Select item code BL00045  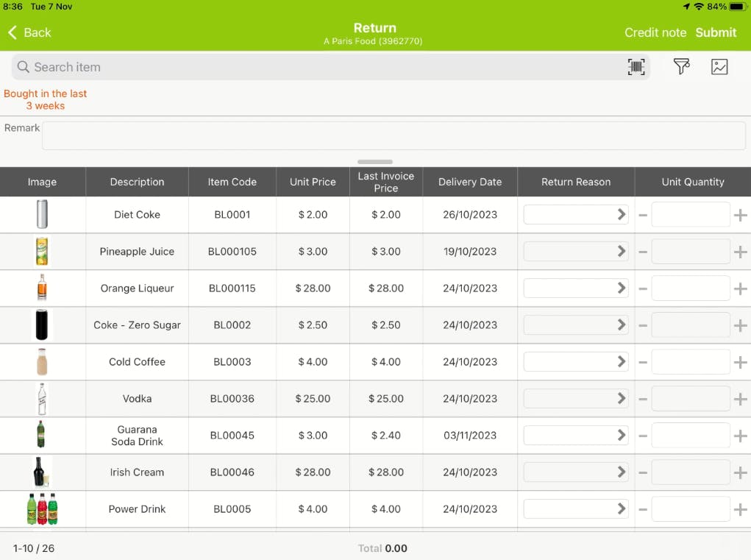(232, 436)
